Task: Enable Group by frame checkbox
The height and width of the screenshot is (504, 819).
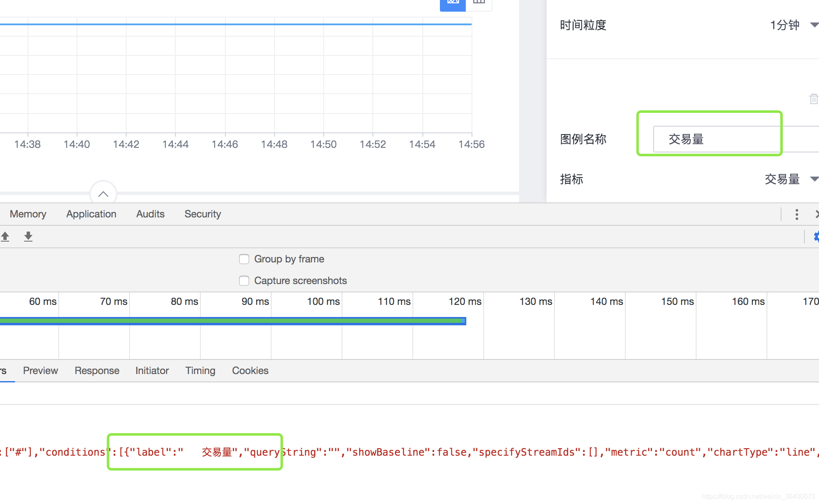Action: (x=244, y=259)
